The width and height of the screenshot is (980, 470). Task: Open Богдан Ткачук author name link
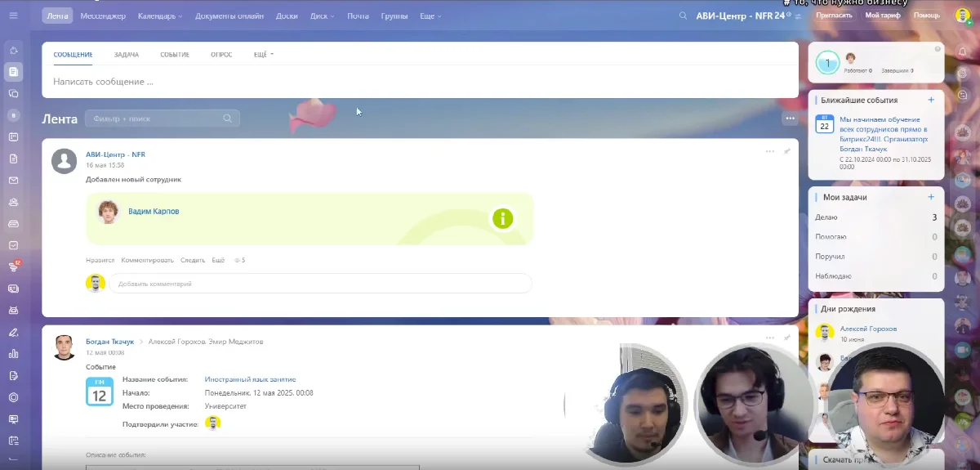point(109,342)
